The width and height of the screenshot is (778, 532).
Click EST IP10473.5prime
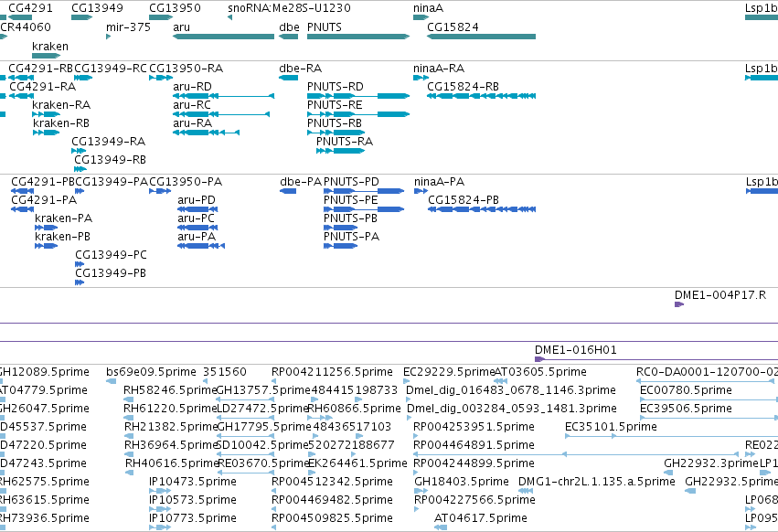pyautogui.click(x=160, y=491)
